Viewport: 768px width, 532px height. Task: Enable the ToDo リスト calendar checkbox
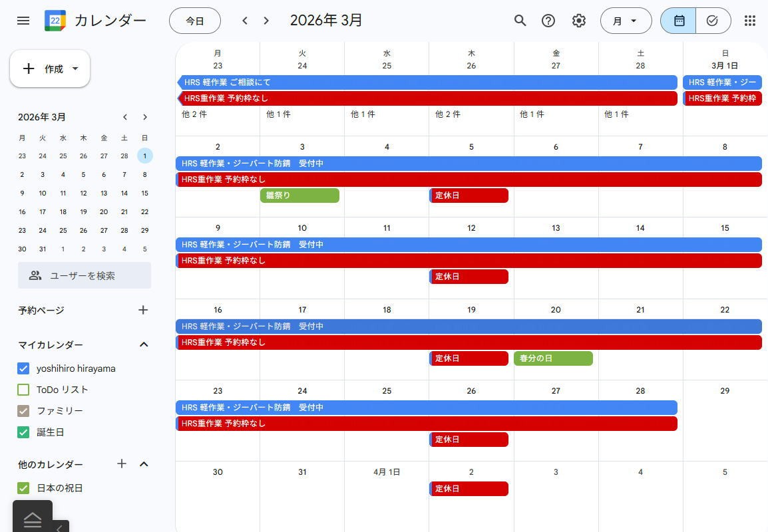[23, 390]
